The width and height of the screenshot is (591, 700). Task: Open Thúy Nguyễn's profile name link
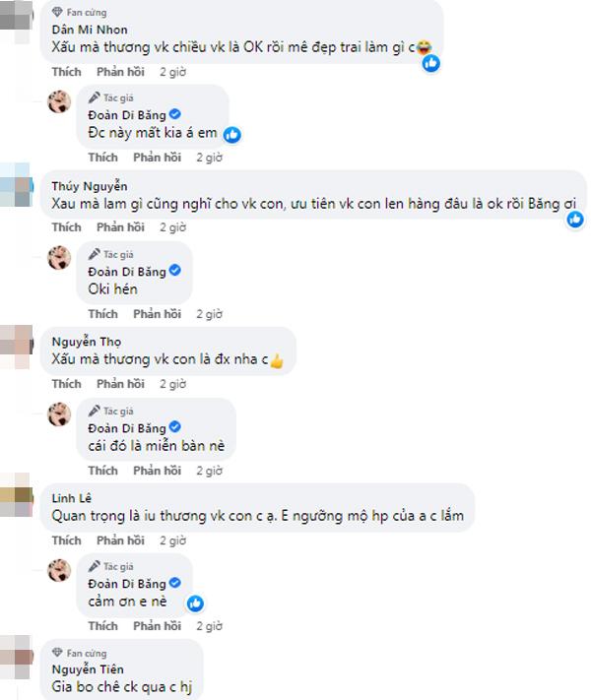click(89, 185)
